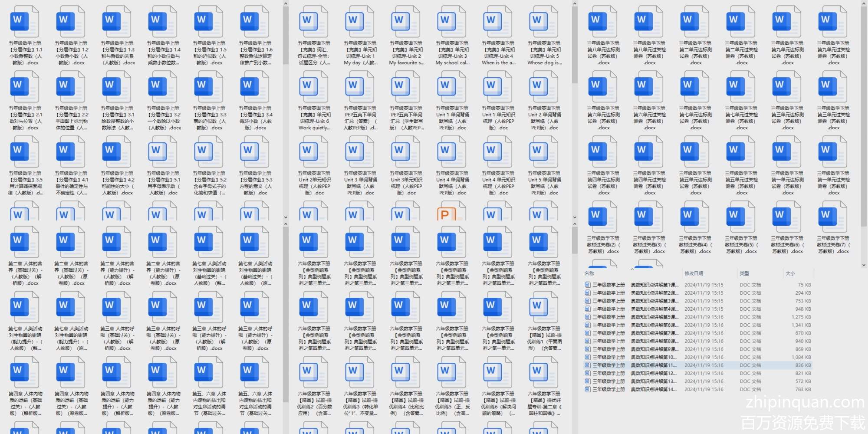
Task: Click the small icon beside 奥数知识点讲解第1课
Action: pyautogui.click(x=588, y=285)
